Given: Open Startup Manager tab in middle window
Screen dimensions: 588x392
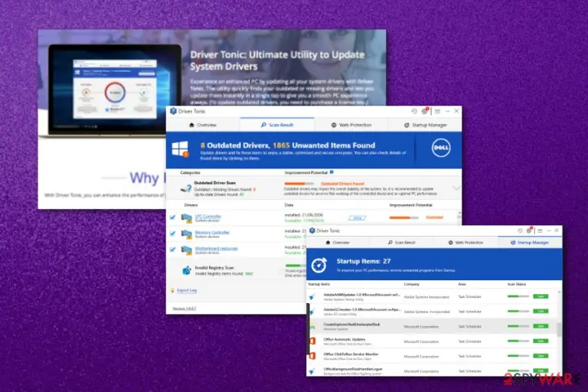Looking at the screenshot, I should coord(425,125).
